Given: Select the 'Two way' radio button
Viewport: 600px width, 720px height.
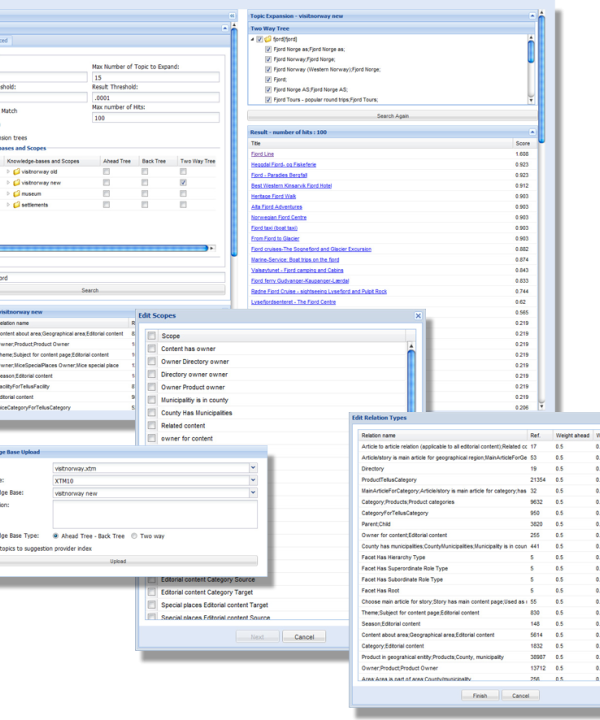Looking at the screenshot, I should (135, 535).
